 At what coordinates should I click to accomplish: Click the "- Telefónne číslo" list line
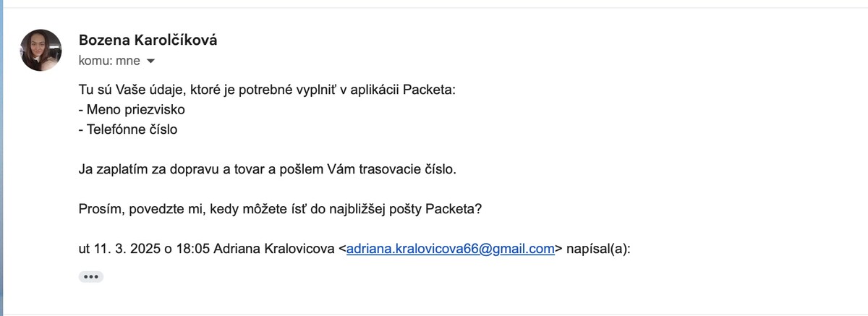coord(128,130)
